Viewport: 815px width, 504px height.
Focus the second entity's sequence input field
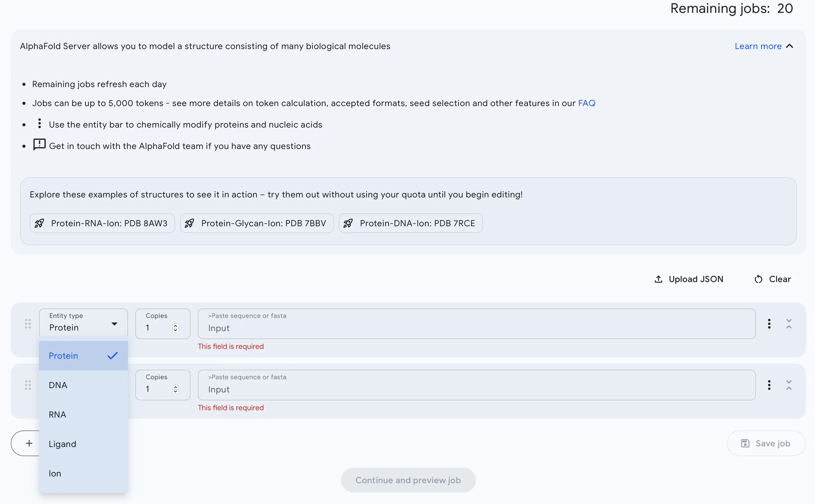click(477, 385)
